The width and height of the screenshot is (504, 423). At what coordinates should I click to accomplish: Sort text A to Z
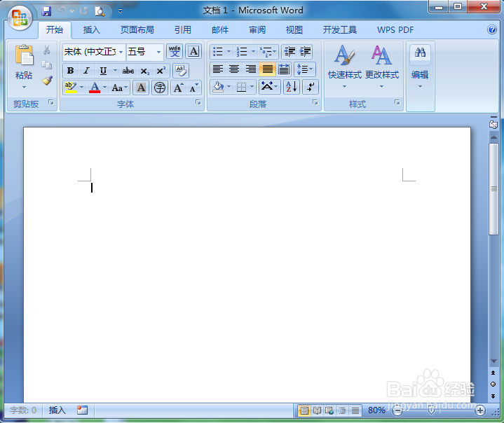[292, 87]
